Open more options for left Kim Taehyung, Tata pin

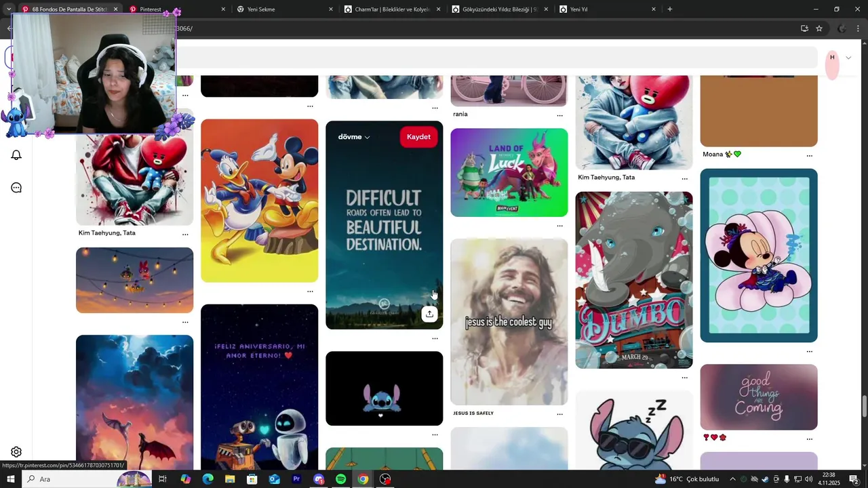point(185,235)
